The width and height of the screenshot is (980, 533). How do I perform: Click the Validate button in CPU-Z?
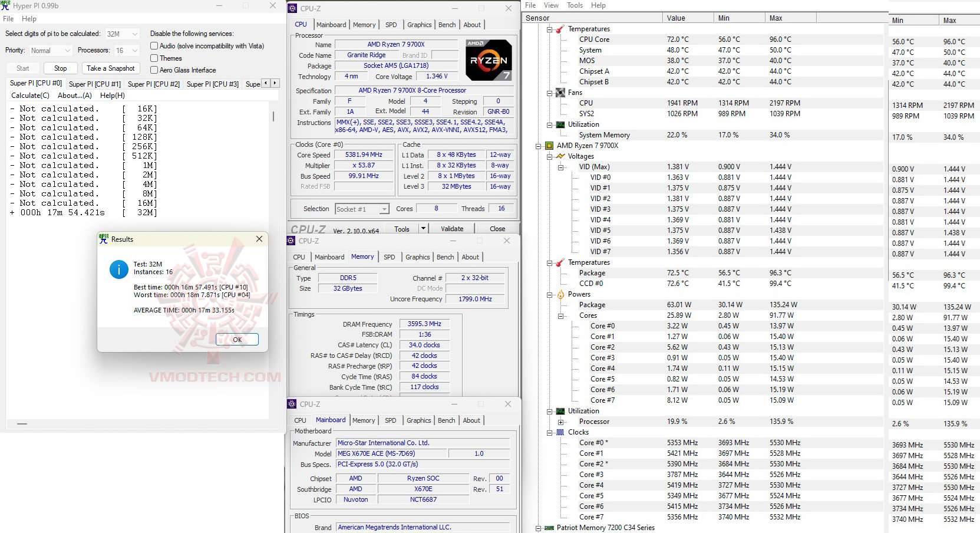(452, 229)
